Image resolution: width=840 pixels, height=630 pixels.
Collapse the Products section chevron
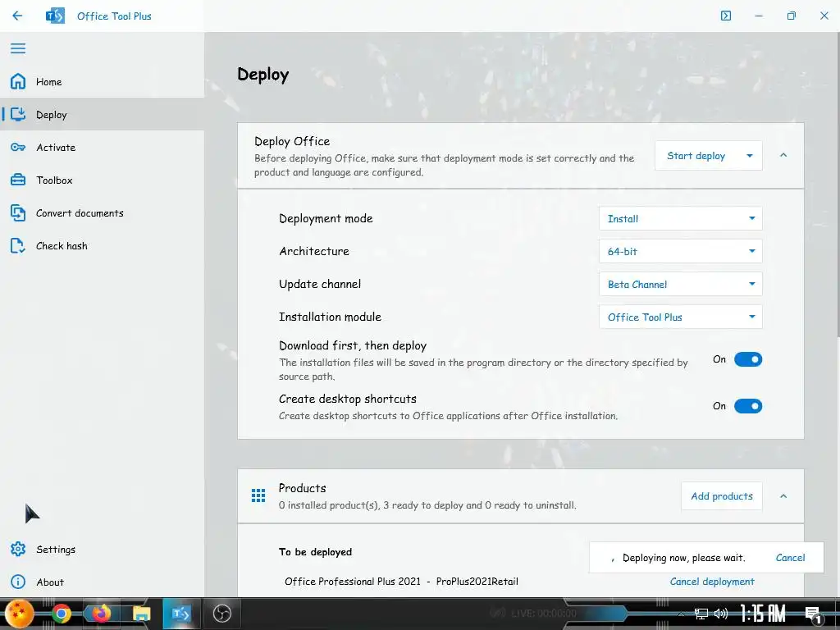(783, 496)
